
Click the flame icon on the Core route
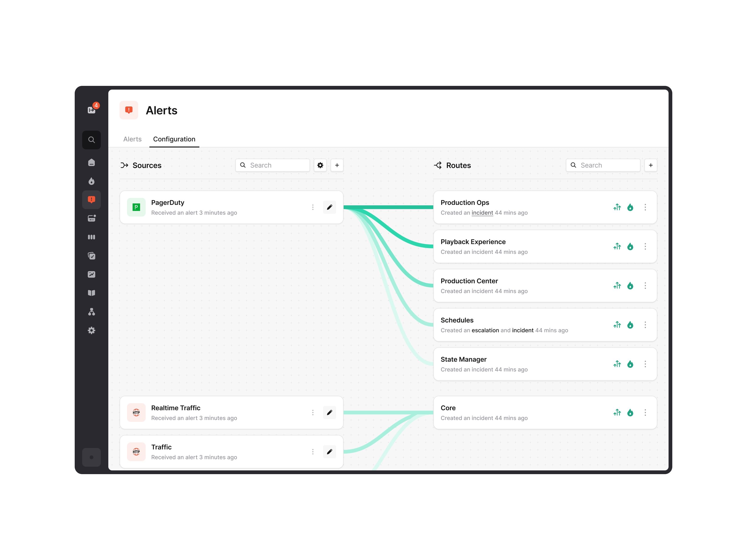[x=631, y=412]
